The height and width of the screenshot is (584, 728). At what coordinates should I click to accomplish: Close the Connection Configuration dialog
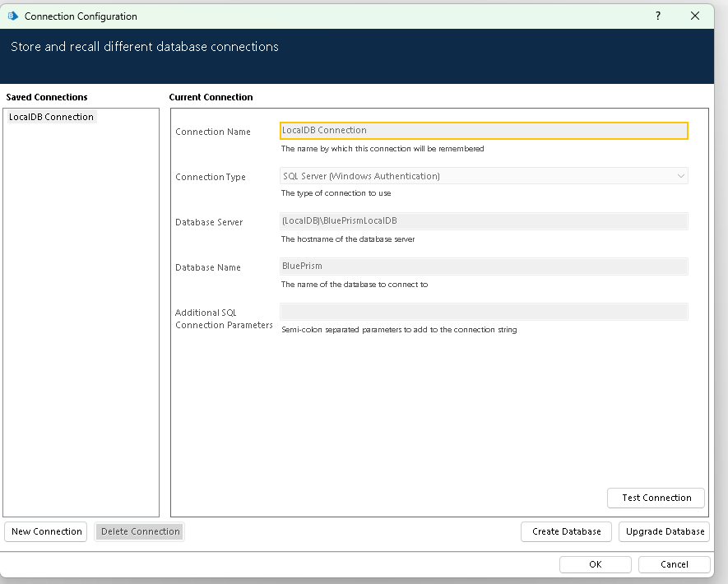[x=695, y=16]
